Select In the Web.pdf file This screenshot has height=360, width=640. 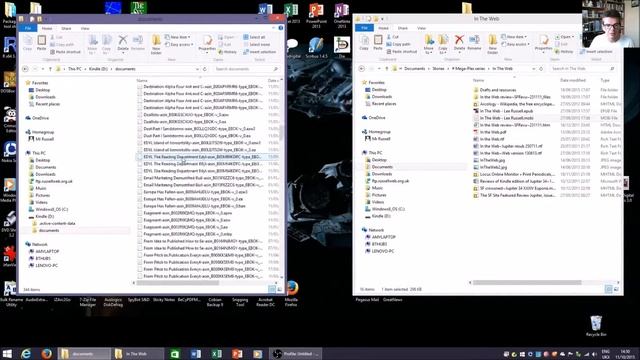pos(493,132)
